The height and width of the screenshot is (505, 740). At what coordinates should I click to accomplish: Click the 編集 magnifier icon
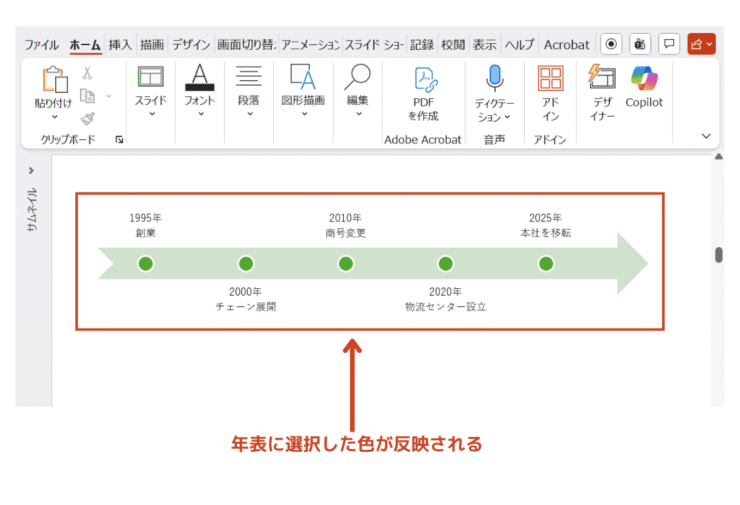click(x=357, y=77)
